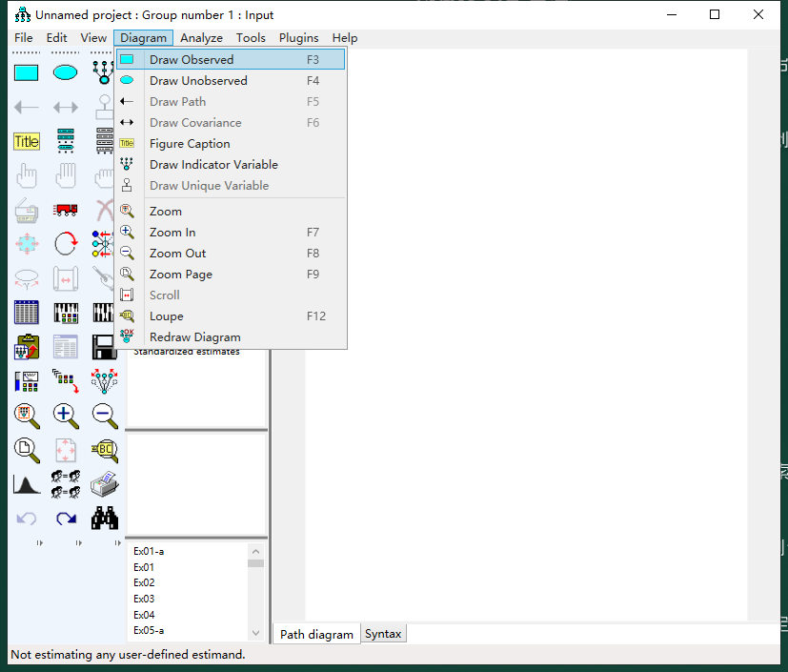This screenshot has height=672, width=788.
Task: Select the draw path single-arrow toolbar icon
Action: click(26, 107)
